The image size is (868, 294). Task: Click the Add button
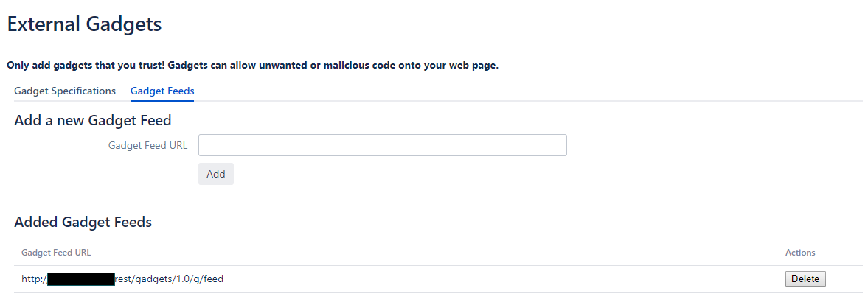[216, 174]
